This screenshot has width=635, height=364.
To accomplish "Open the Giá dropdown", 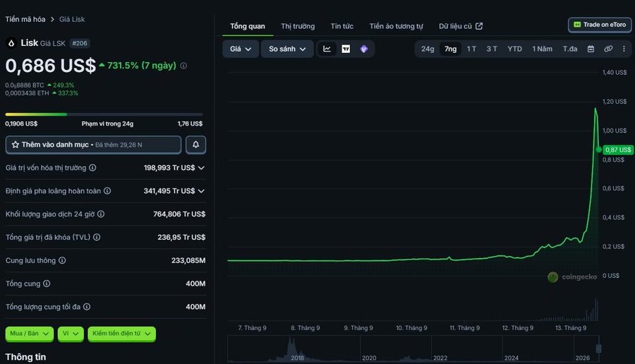I will click(241, 49).
